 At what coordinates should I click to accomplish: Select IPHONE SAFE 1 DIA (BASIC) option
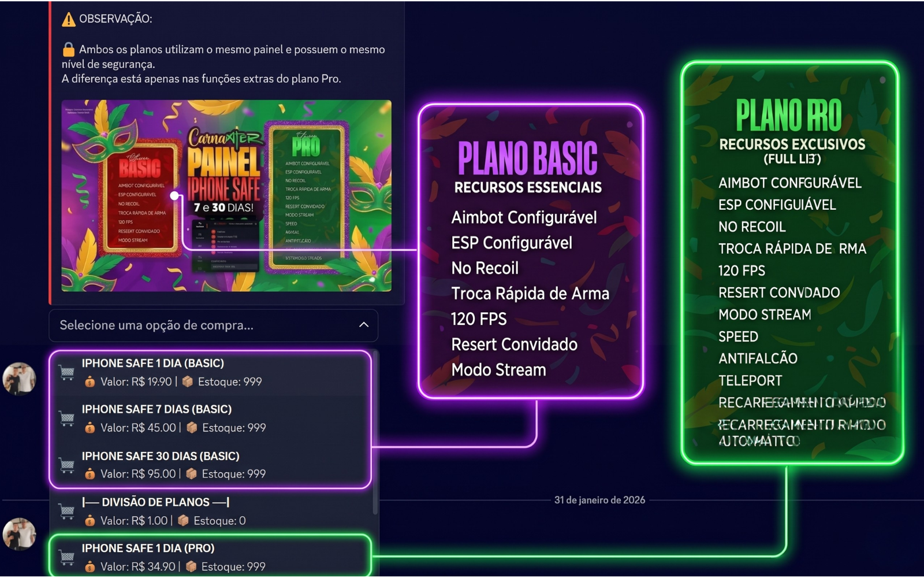tap(211, 372)
